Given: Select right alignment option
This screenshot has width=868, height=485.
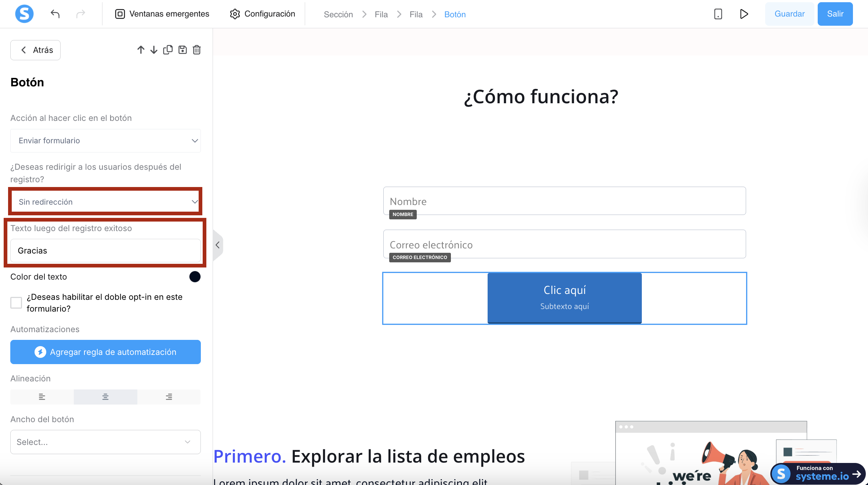Looking at the screenshot, I should point(169,397).
